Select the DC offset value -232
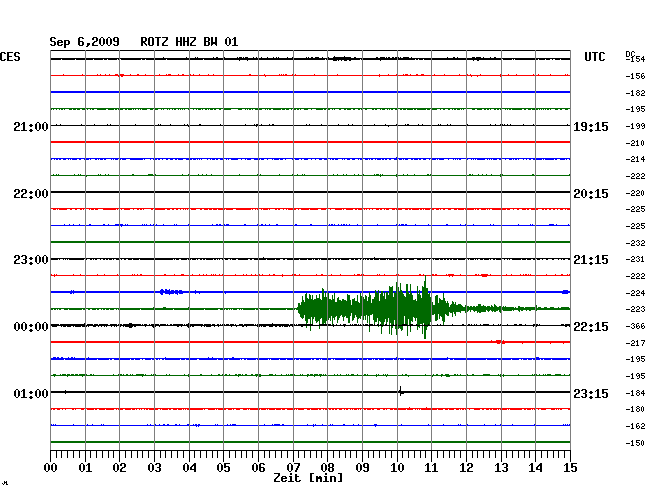Image resolution: width=650 pixels, height=494 pixels. [x=635, y=243]
